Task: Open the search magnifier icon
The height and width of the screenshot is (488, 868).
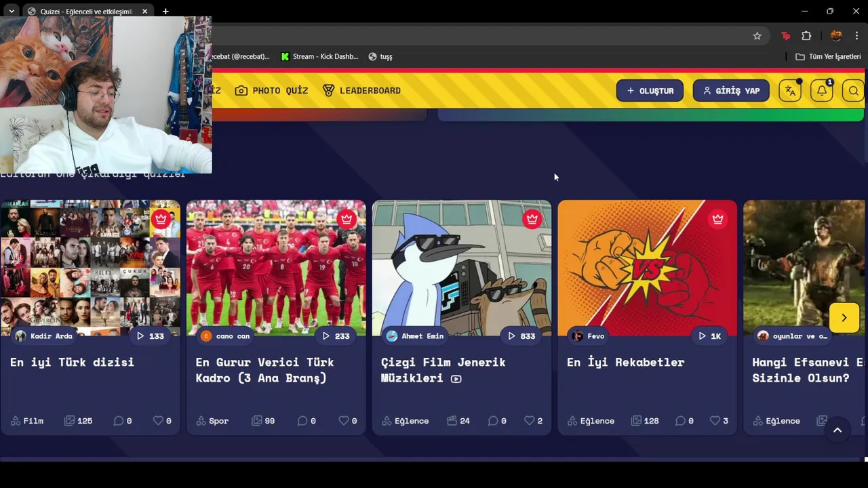Action: tap(854, 91)
